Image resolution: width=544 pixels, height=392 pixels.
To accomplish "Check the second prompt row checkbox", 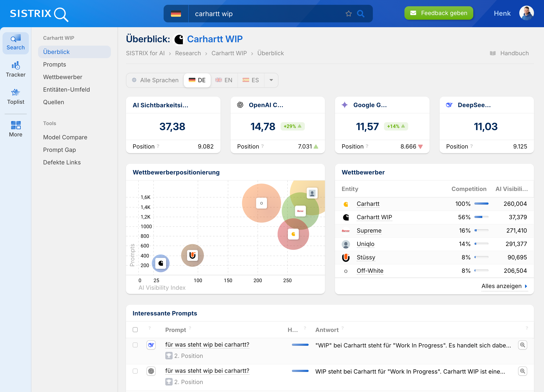I will [x=135, y=371].
